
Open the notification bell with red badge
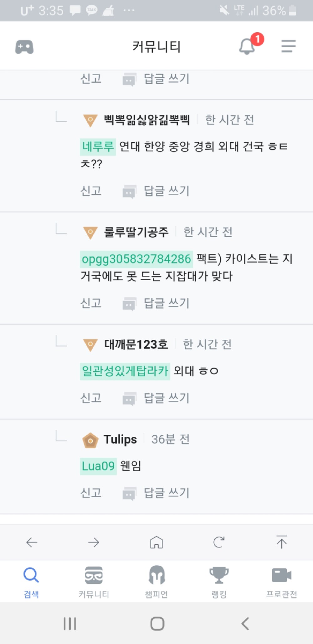[x=247, y=46]
